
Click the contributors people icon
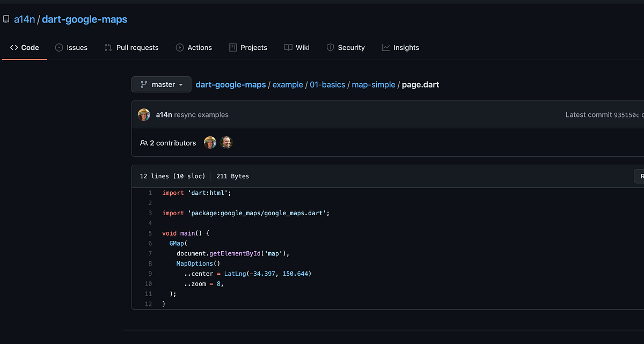144,142
